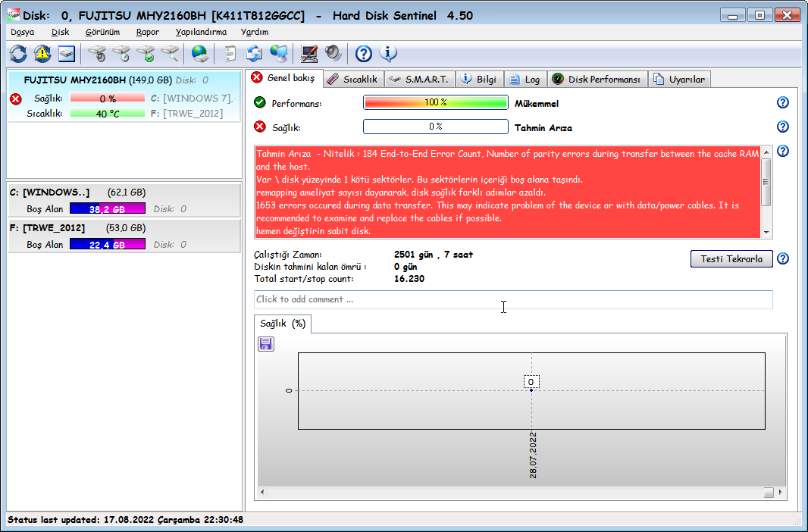808x532 pixels.
Task: Click the message box scroll down arrow
Action: 766,232
